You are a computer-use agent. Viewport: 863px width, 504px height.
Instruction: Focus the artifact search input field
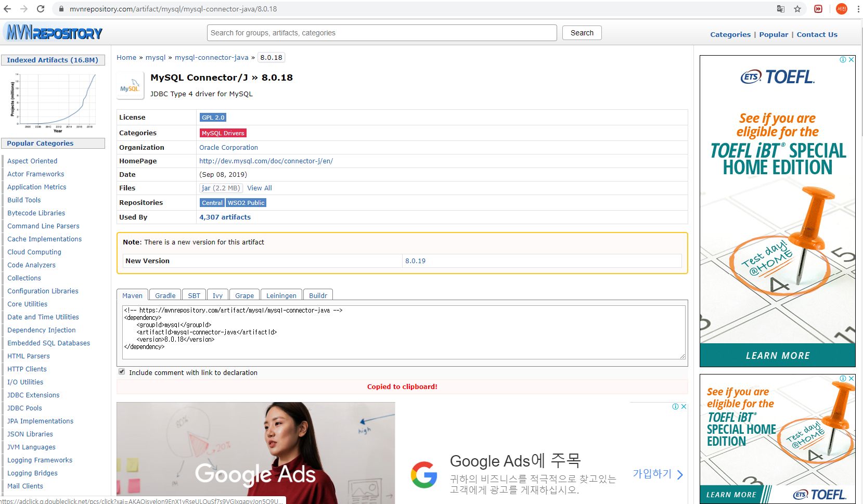click(382, 33)
